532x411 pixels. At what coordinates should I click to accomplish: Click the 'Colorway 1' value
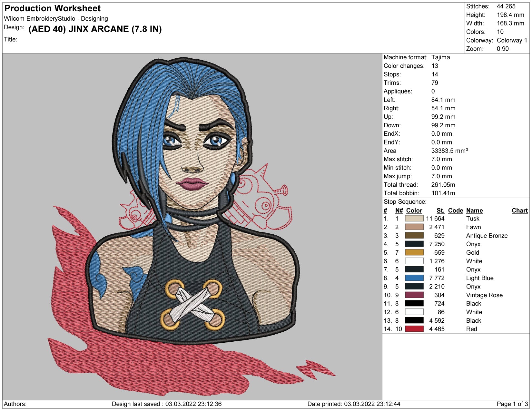(512, 40)
